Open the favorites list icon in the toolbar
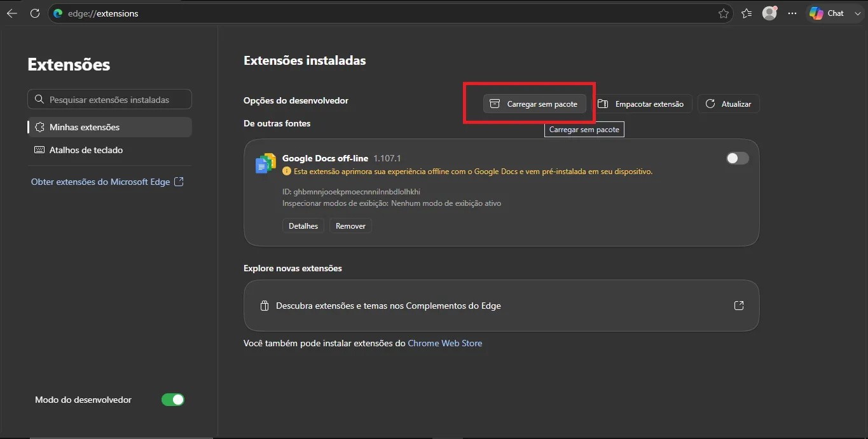The image size is (868, 439). pyautogui.click(x=747, y=13)
